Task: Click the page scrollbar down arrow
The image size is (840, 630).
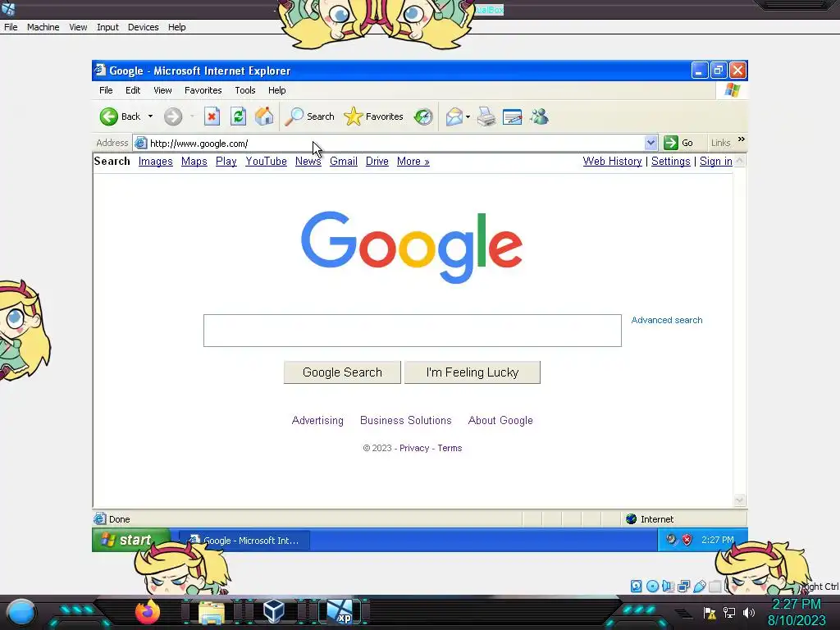Action: (x=739, y=500)
